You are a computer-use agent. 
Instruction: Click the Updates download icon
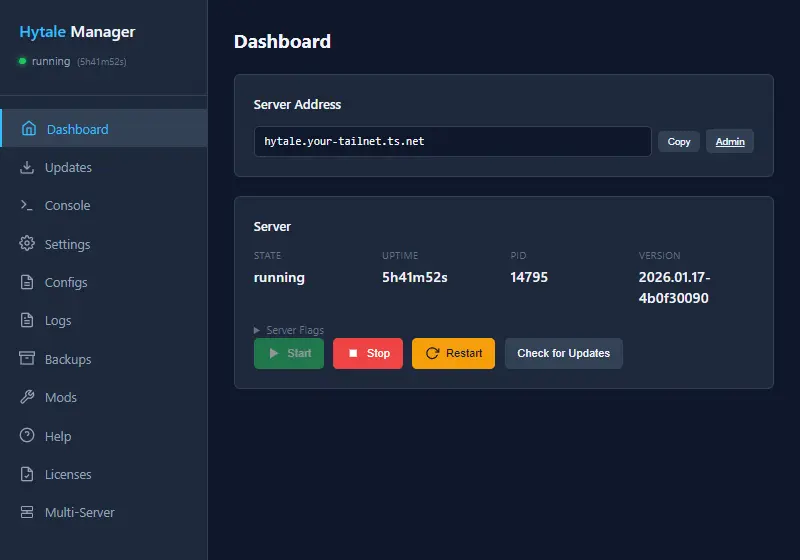27,167
